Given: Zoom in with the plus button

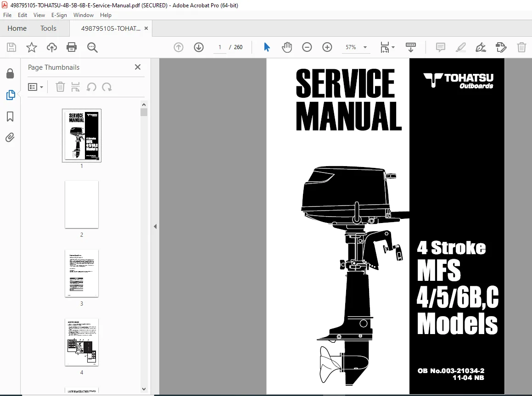Looking at the screenshot, I should pyautogui.click(x=327, y=47).
